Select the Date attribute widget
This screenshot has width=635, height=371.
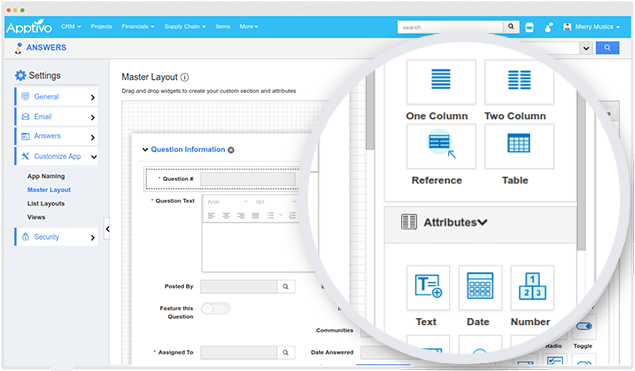pyautogui.click(x=480, y=288)
